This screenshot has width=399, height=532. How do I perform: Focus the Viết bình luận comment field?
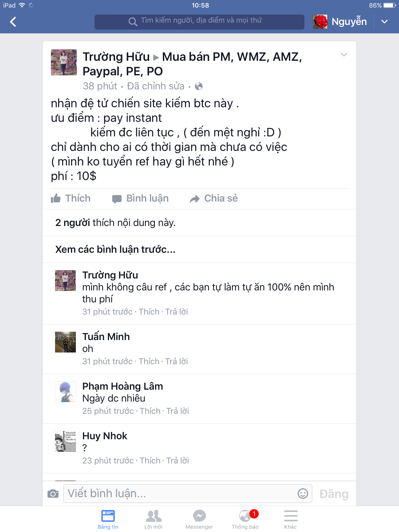pos(188,494)
